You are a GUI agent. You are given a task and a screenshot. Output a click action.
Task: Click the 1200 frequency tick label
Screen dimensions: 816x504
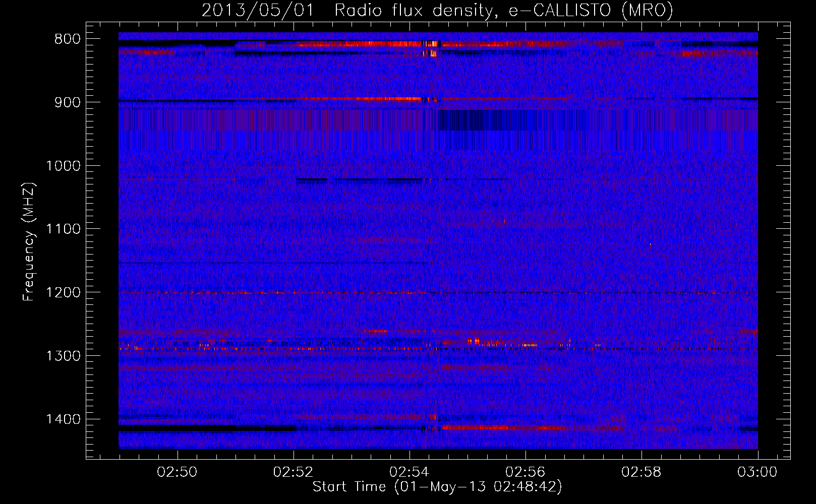tap(63, 293)
